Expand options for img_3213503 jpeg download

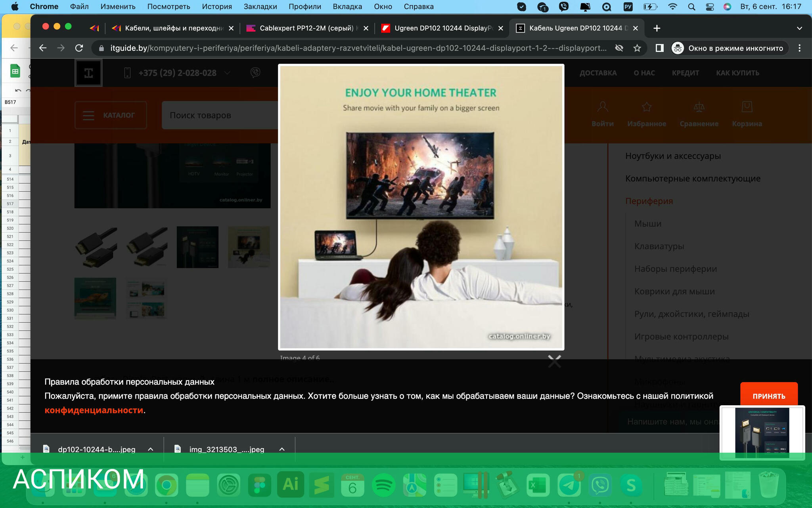(282, 449)
